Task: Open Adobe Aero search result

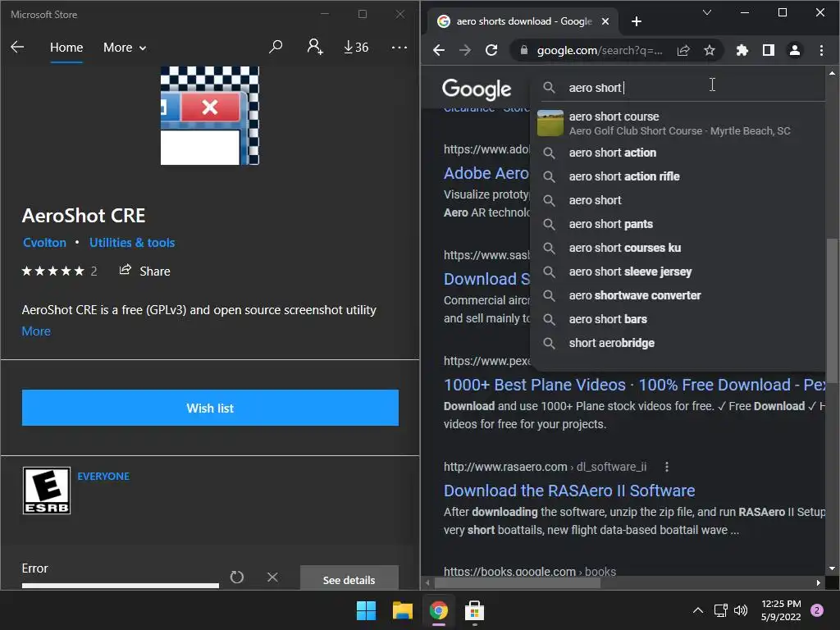Action: click(486, 173)
